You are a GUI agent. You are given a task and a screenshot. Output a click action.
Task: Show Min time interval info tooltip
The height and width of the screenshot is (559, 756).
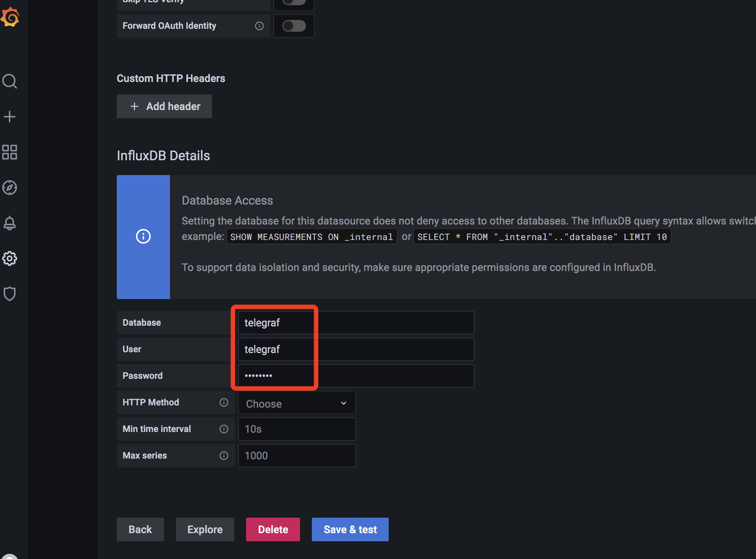(x=224, y=429)
